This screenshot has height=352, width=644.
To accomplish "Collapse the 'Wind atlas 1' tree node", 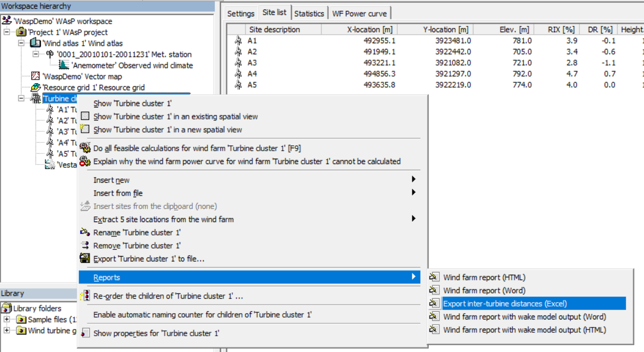I will coord(21,43).
